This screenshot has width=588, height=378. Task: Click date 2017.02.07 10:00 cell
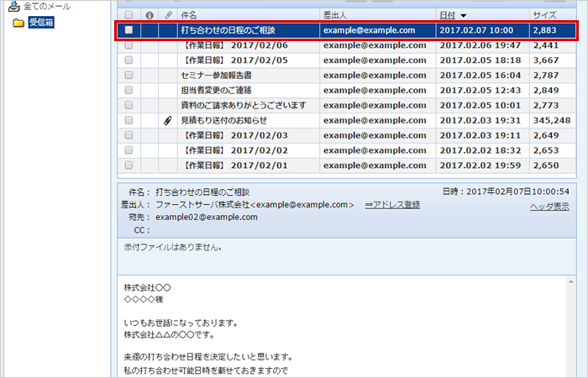(476, 30)
